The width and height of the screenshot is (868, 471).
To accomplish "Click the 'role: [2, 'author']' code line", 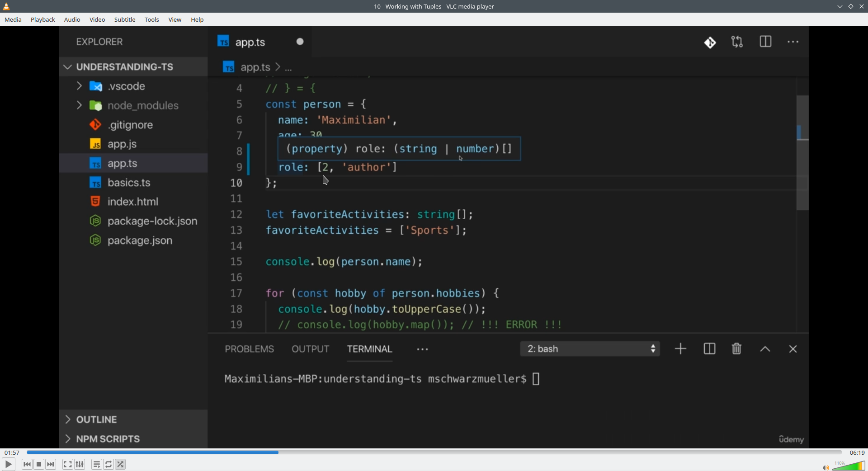I will [338, 167].
